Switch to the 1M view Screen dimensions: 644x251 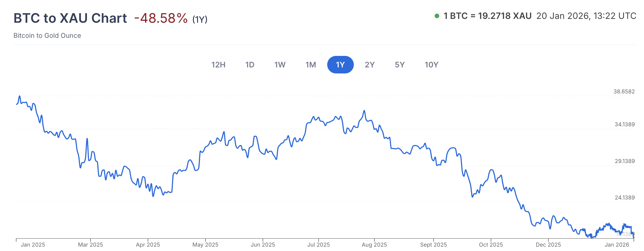[x=310, y=65]
